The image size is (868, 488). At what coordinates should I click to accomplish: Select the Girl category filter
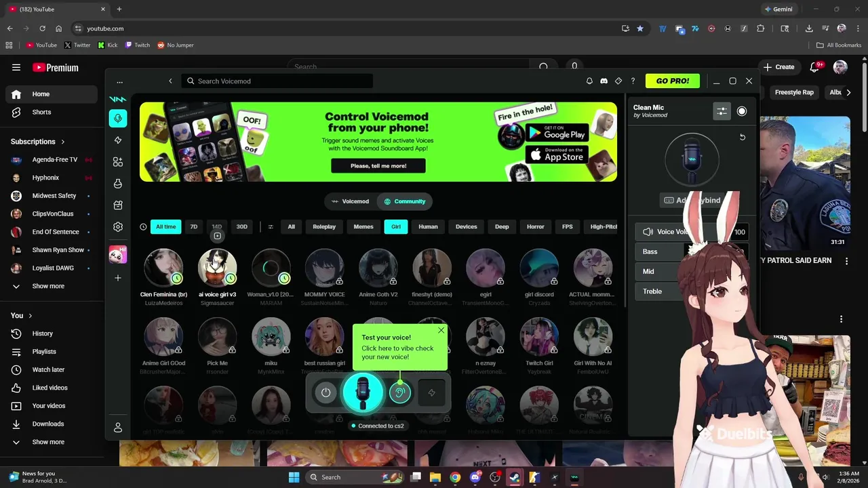pos(396,227)
